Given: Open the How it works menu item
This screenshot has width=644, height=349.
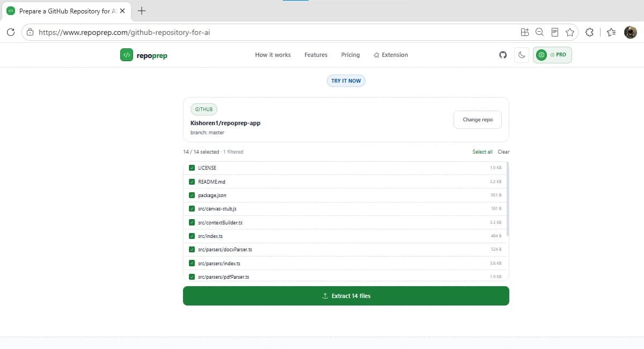Looking at the screenshot, I should coord(273,55).
